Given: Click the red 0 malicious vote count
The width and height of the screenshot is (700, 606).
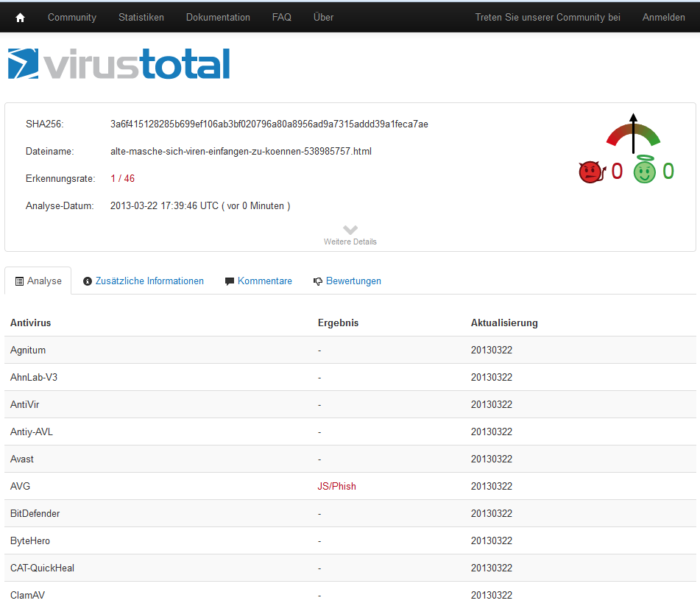Looking at the screenshot, I should point(617,171).
